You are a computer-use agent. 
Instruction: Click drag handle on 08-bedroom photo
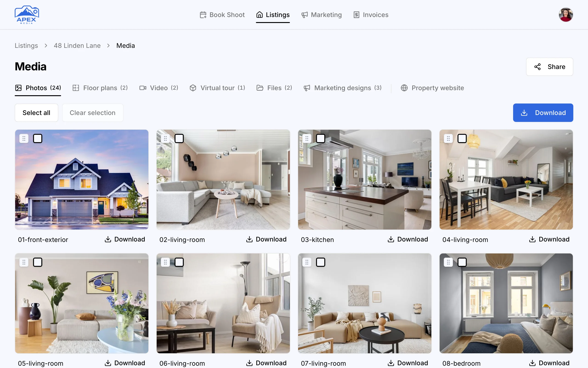(x=448, y=262)
